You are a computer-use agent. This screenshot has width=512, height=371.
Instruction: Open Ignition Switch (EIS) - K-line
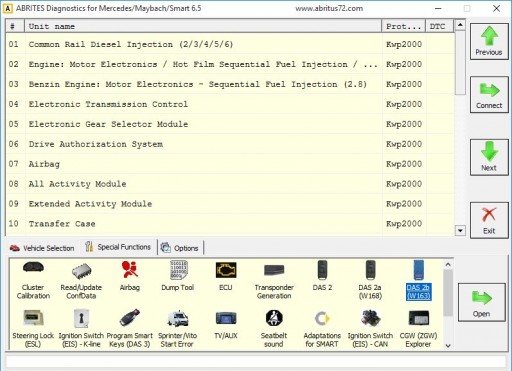[81, 329]
